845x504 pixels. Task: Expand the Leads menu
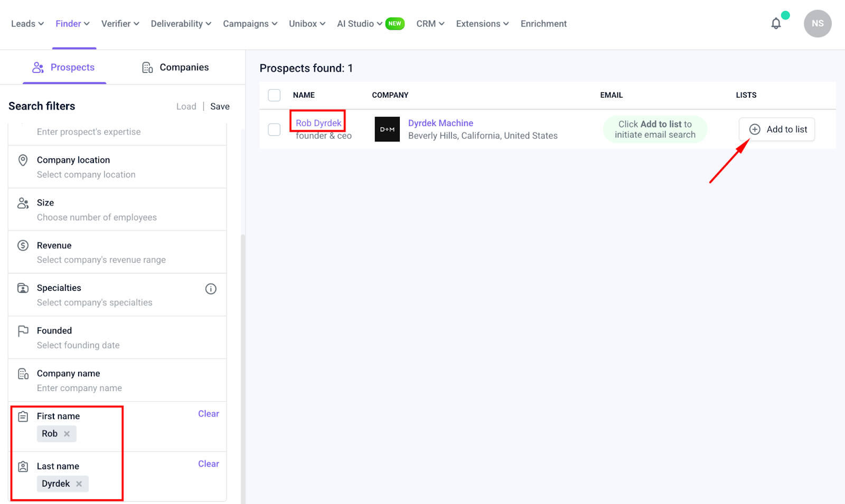point(27,24)
